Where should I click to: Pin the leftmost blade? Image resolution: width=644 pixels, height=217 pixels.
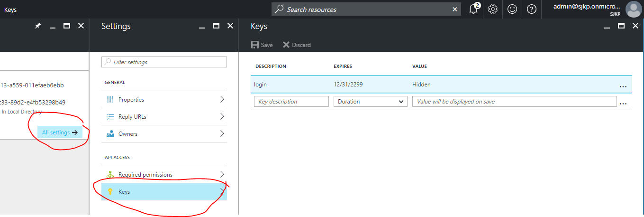(38, 26)
